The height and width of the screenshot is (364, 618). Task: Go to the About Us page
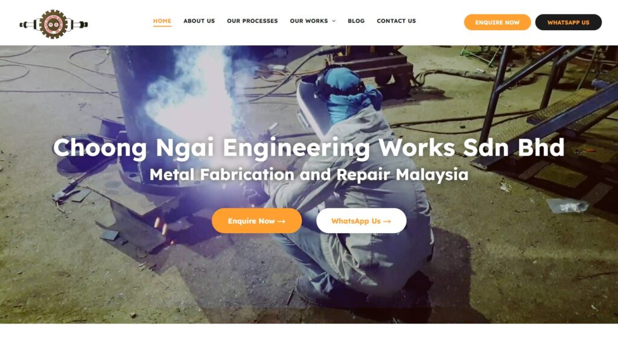[x=199, y=21]
